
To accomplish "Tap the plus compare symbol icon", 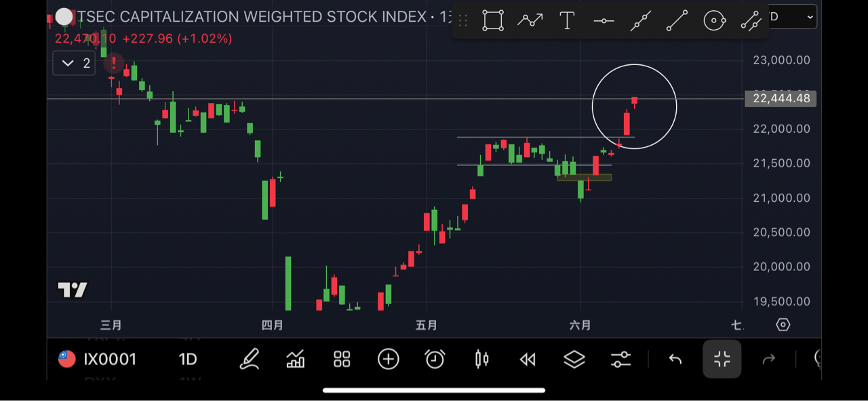I will 389,359.
